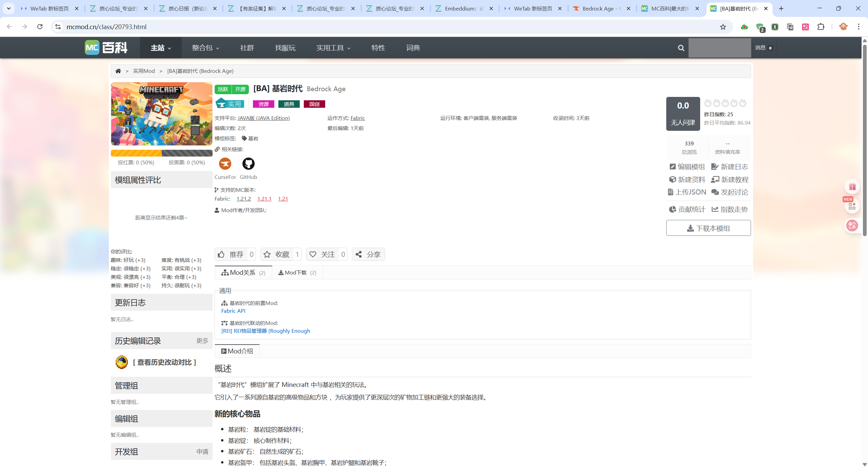Expand the 实用工具 navigation dropdown
The image size is (868, 472).
coord(333,48)
